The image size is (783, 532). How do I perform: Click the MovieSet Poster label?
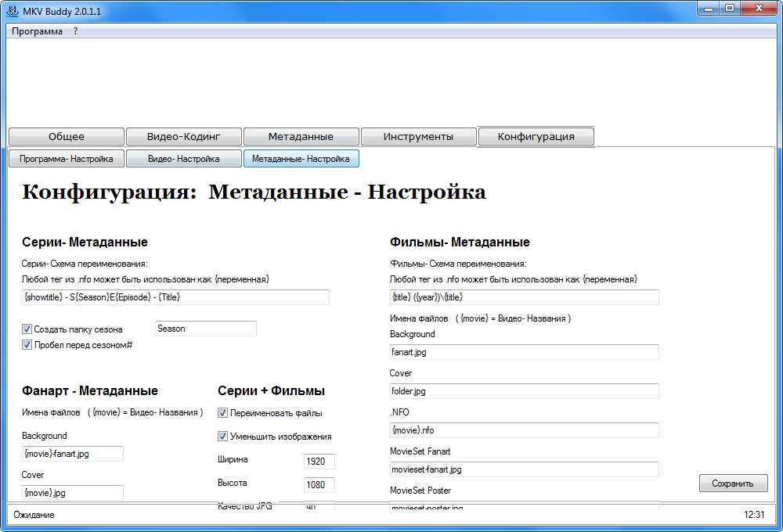[x=420, y=490]
